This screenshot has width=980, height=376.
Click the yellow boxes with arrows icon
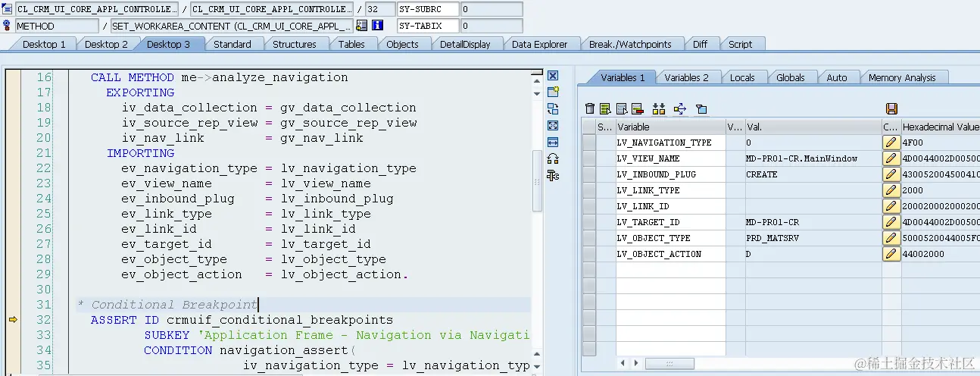[658, 109]
